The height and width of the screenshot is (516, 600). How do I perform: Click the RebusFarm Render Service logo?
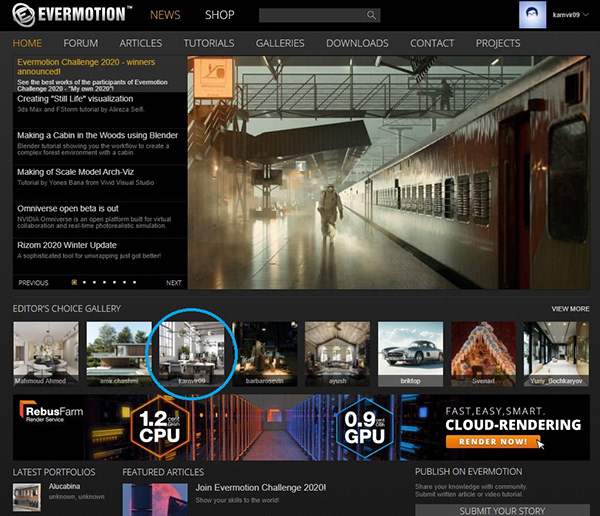click(51, 413)
